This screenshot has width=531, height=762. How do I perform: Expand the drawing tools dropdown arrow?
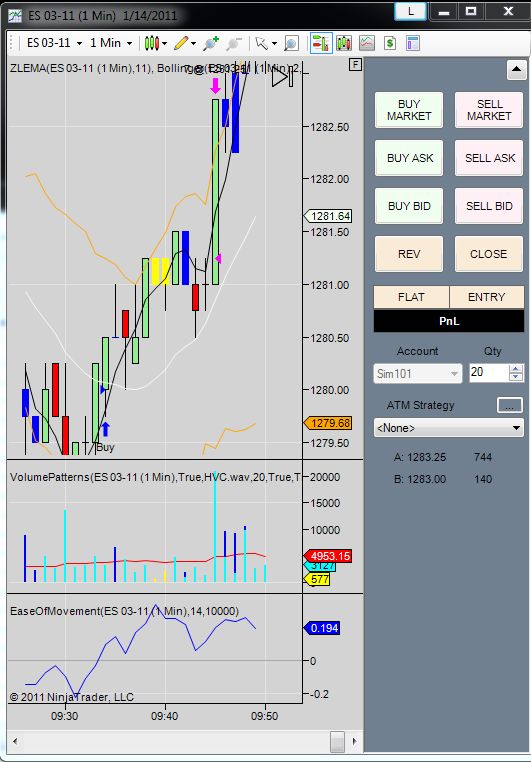coord(193,44)
